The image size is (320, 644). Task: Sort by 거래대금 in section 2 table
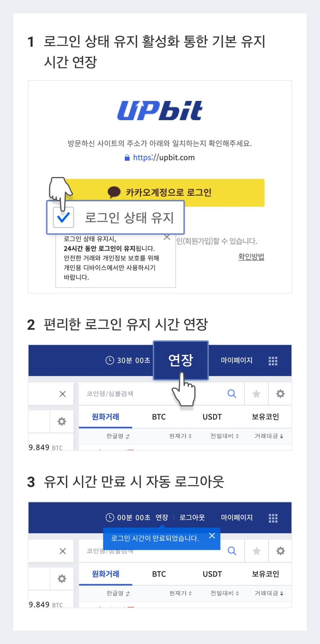point(269,436)
